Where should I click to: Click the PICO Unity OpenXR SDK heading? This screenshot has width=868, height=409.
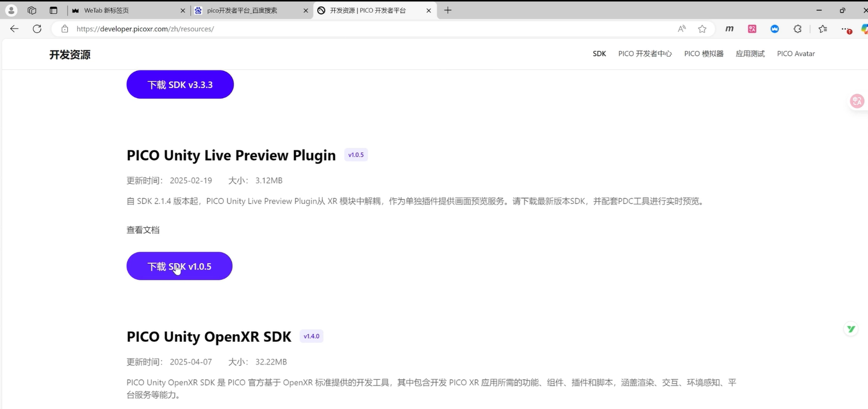[209, 336]
